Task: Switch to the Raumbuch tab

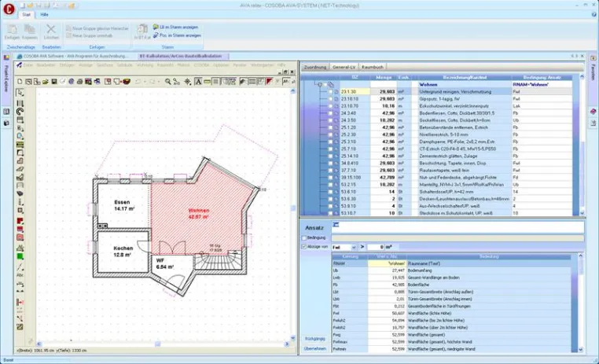Action: click(x=373, y=68)
